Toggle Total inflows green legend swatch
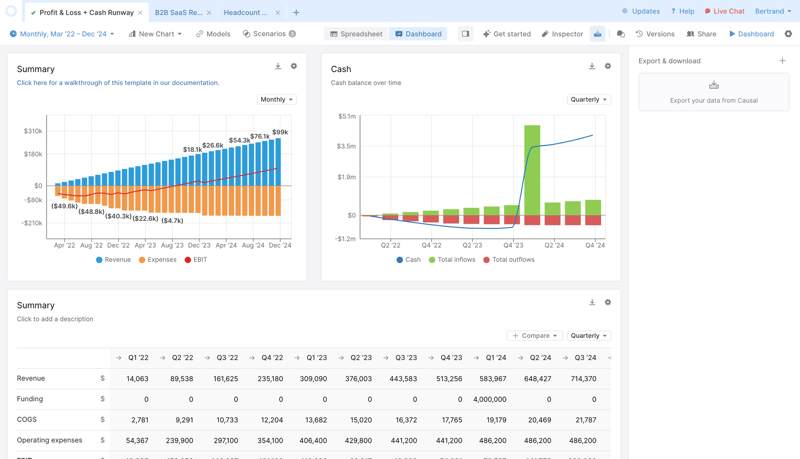The width and height of the screenshot is (800, 459). pos(432,260)
